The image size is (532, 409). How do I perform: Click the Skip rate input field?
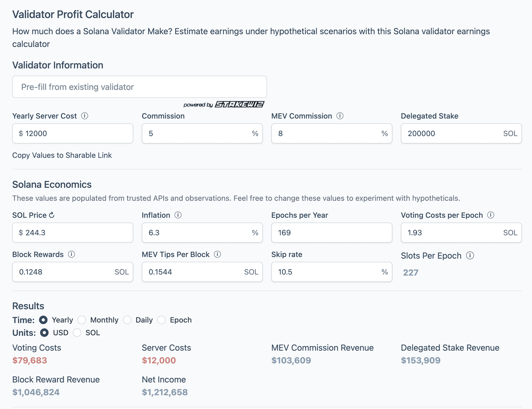point(327,272)
